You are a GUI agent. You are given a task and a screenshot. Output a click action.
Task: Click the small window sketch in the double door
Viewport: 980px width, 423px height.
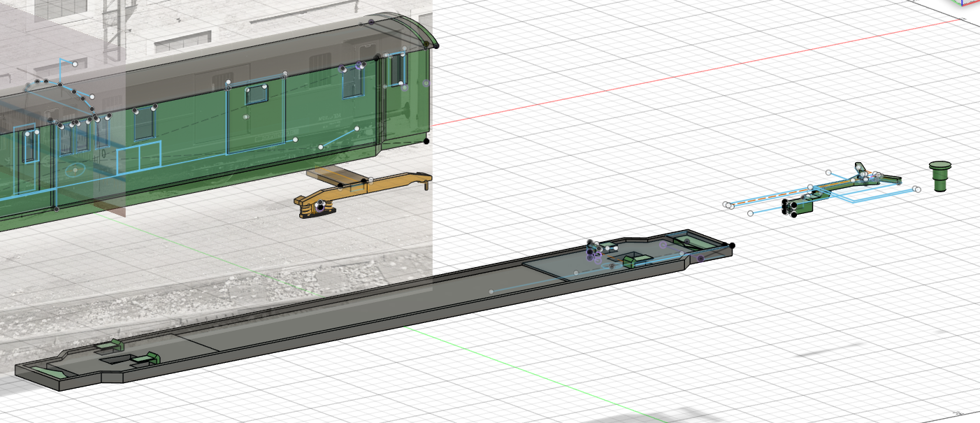tap(257, 94)
